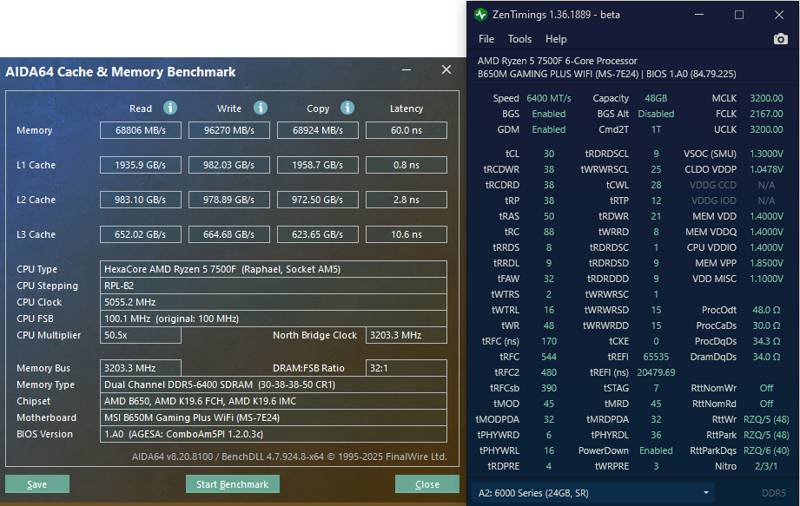
Task: Click the North Bridge Clock value field
Action: 406,335
